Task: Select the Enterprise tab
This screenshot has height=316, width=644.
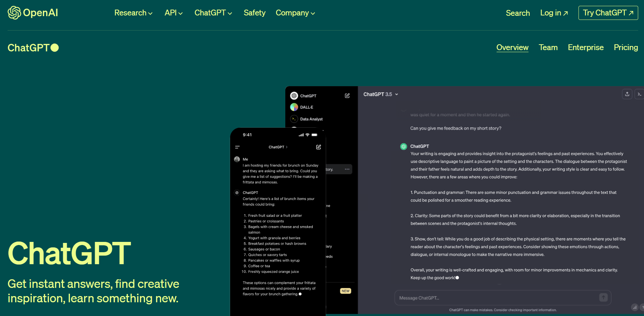Action: (586, 47)
